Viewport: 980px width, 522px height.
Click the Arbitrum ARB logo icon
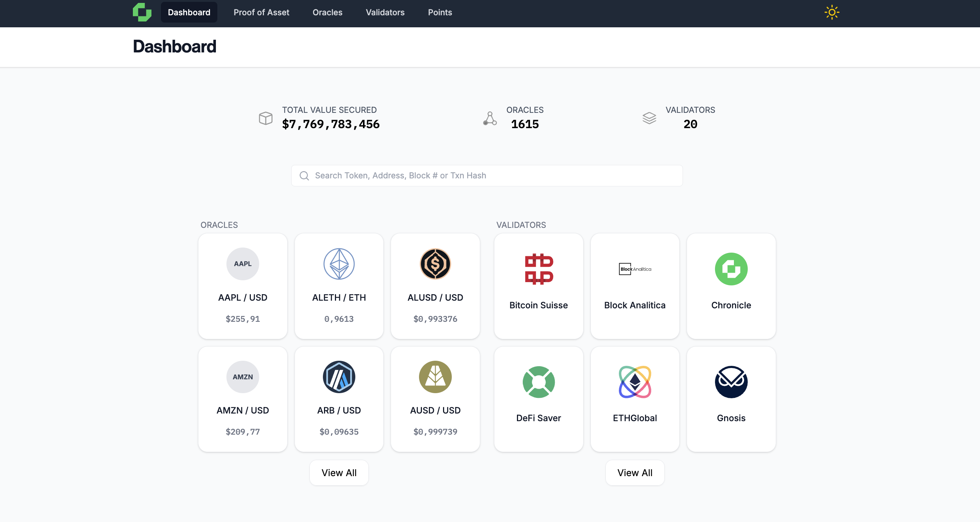[x=339, y=377]
